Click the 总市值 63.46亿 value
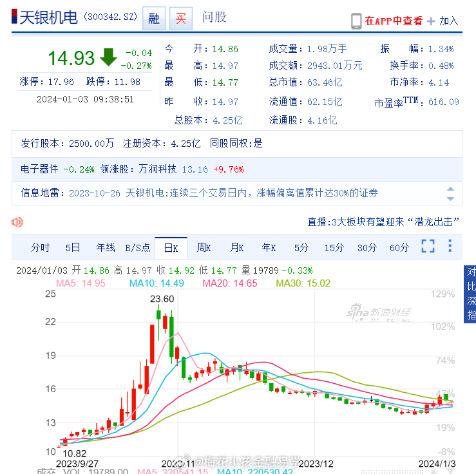 [x=325, y=82]
